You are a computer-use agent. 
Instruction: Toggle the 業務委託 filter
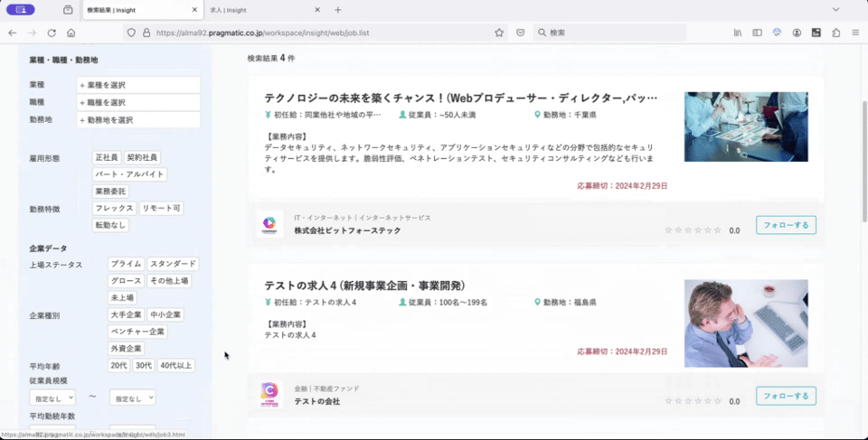click(x=110, y=192)
